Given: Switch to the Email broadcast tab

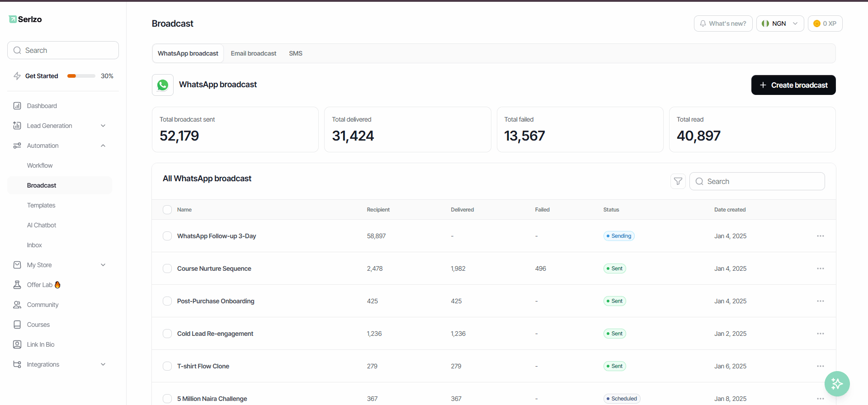Looking at the screenshot, I should [x=253, y=53].
